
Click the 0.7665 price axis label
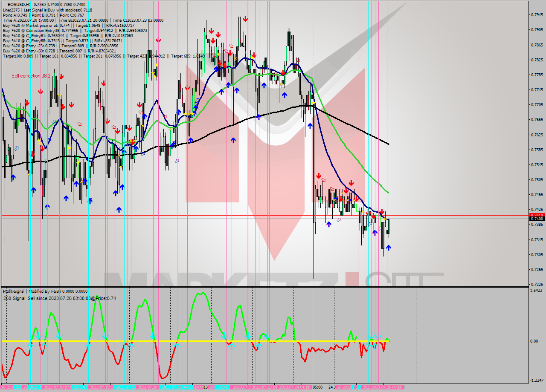click(x=537, y=120)
